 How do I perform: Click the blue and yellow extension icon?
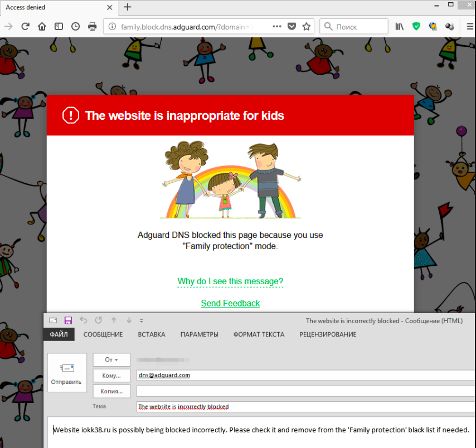pos(433,27)
